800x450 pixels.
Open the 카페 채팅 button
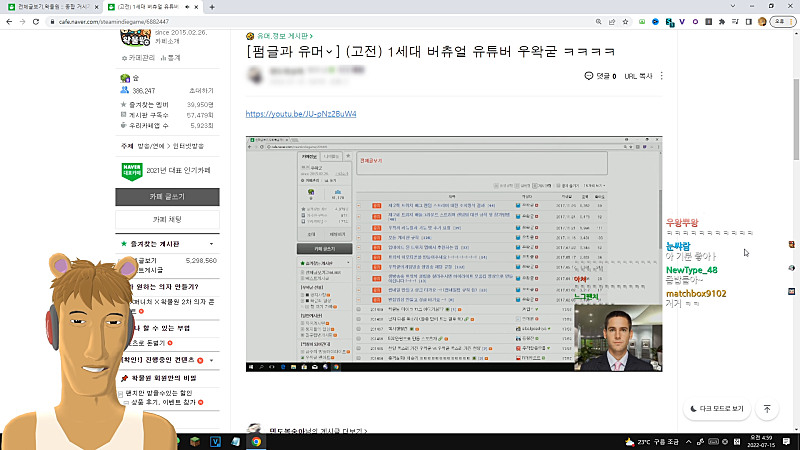click(167, 219)
